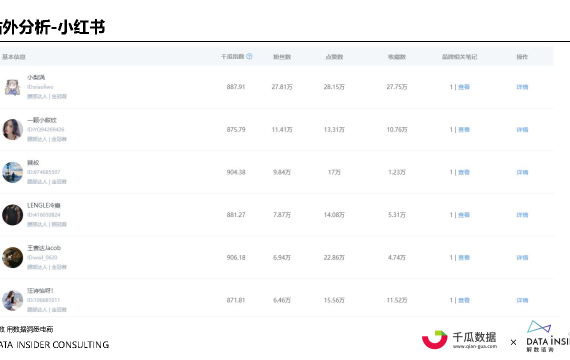Open 详情 for the 27.81万 followers row
570x360 pixels.
pos(522,87)
